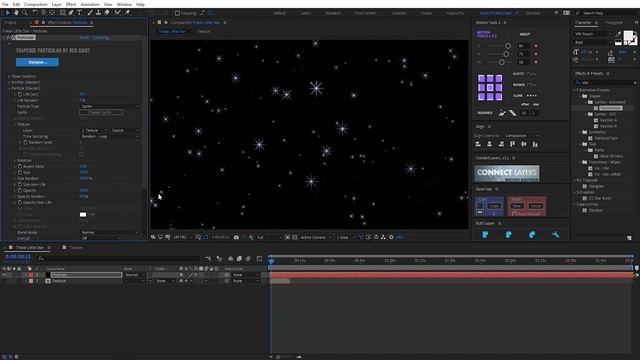Open the 1 View layout dropdown
Screen dimensions: 640x360
pos(345,237)
